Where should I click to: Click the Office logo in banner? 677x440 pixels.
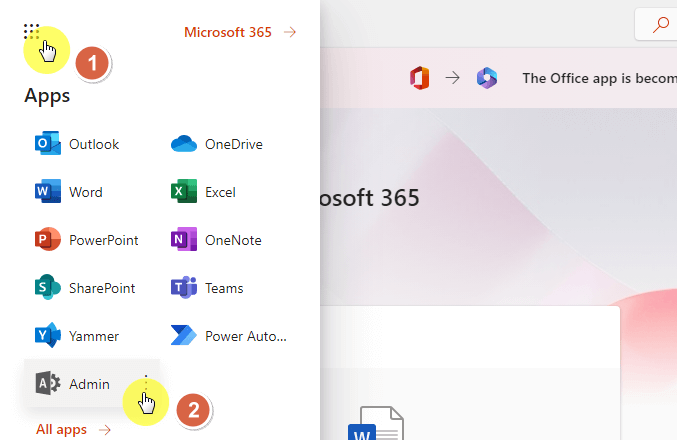[x=420, y=78]
